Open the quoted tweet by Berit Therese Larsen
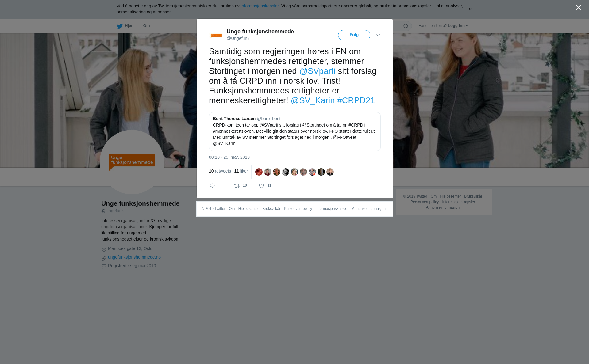589x364 pixels. (x=295, y=131)
